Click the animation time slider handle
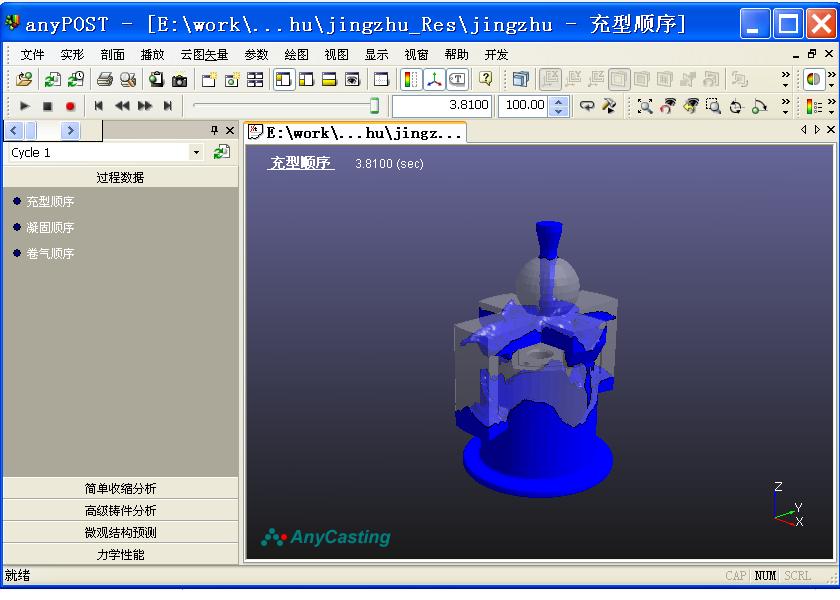Image resolution: width=840 pixels, height=600 pixels. point(374,106)
